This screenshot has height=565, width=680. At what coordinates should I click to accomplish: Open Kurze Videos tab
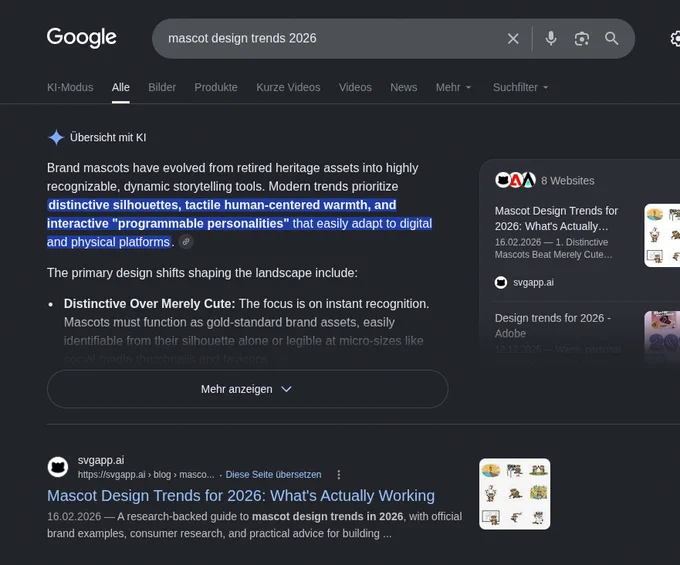pyautogui.click(x=288, y=87)
